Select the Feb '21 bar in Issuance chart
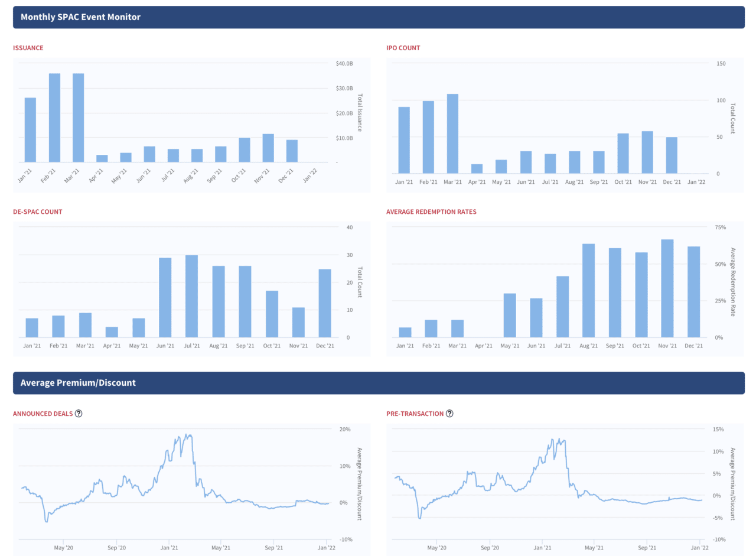Viewport: 756px width, 556px height. pos(54,118)
